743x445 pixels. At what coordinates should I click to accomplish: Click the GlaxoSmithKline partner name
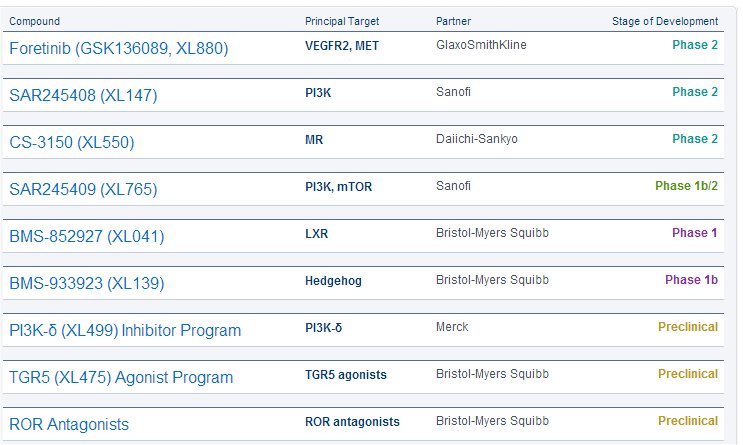tap(481, 45)
